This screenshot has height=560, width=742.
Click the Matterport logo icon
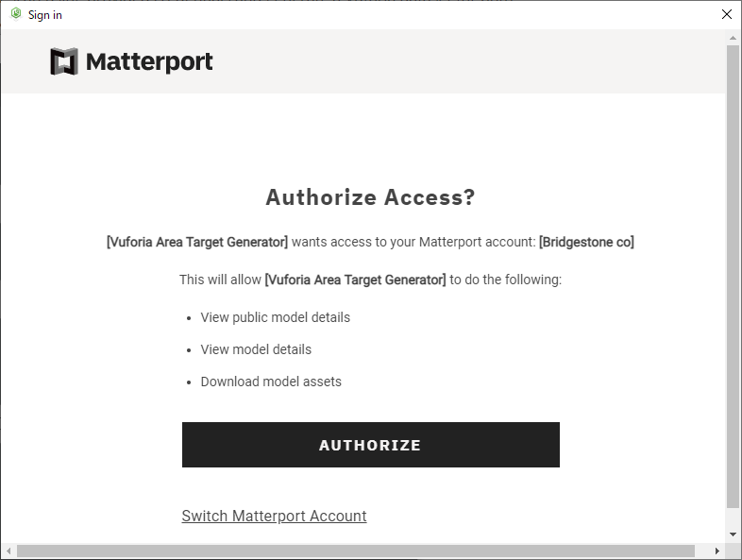pos(64,62)
